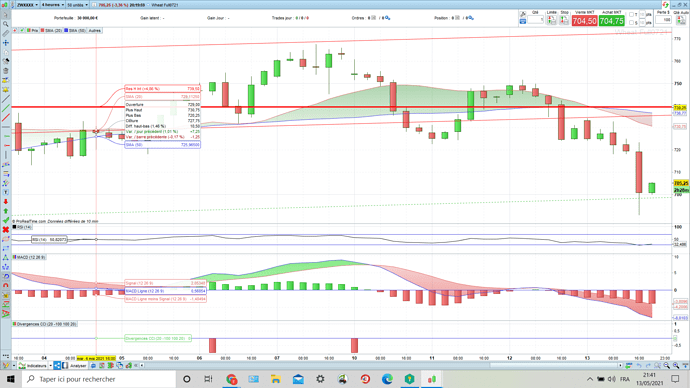Click the blue share icon in bottom toolbar

point(57,366)
